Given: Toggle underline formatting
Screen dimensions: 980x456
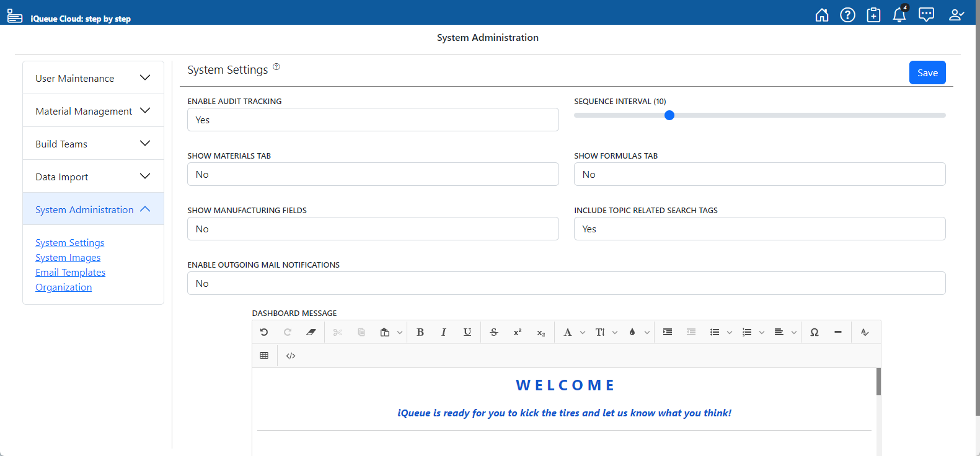Looking at the screenshot, I should [x=467, y=332].
